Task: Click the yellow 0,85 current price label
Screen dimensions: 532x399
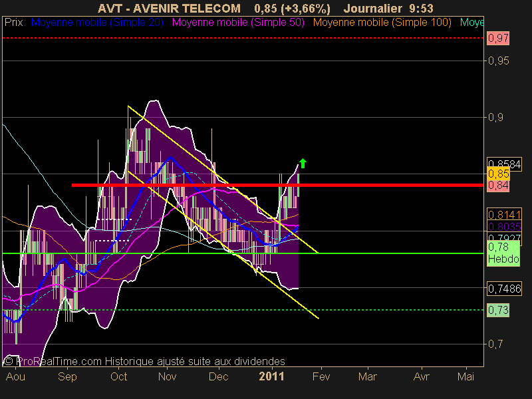Action: (x=498, y=174)
